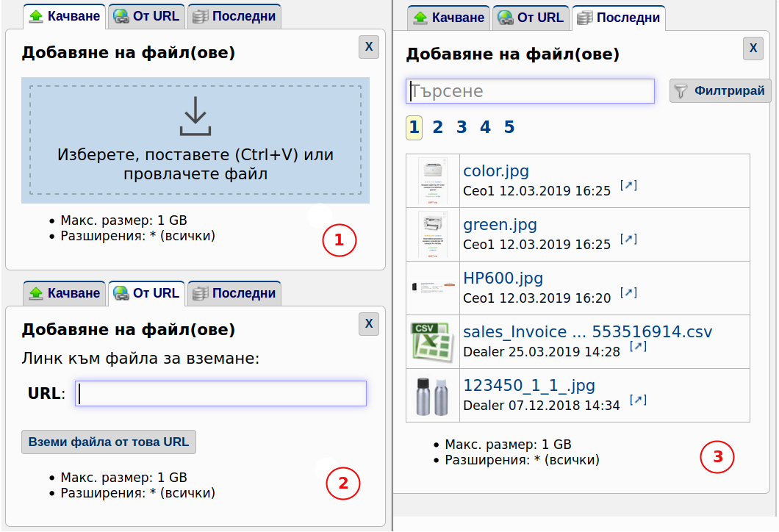Screen dimensions: 779x532
Task: Click the bottles thumbnail of 123450_1_1_.jpg
Action: (x=431, y=396)
